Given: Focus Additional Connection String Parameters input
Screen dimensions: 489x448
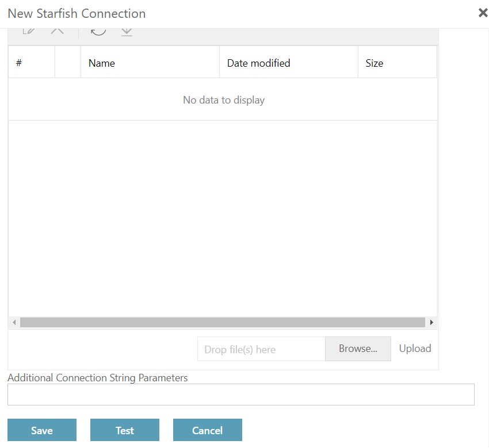Looking at the screenshot, I should coord(240,395).
